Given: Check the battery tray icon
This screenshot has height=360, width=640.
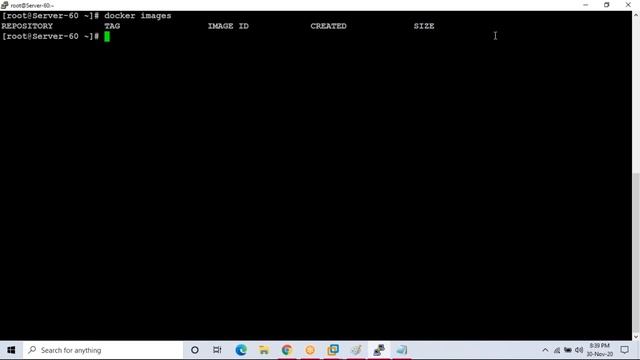Looking at the screenshot, I should (568, 350).
